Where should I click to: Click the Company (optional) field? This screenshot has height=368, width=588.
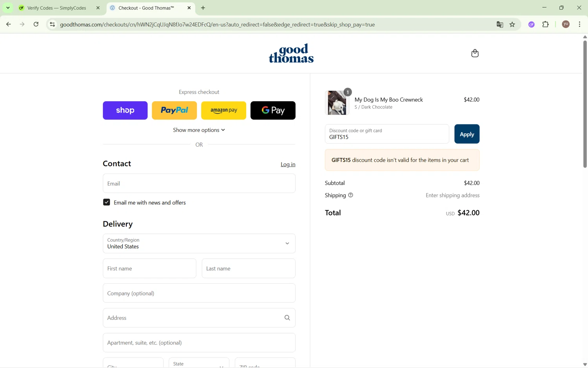tap(199, 293)
